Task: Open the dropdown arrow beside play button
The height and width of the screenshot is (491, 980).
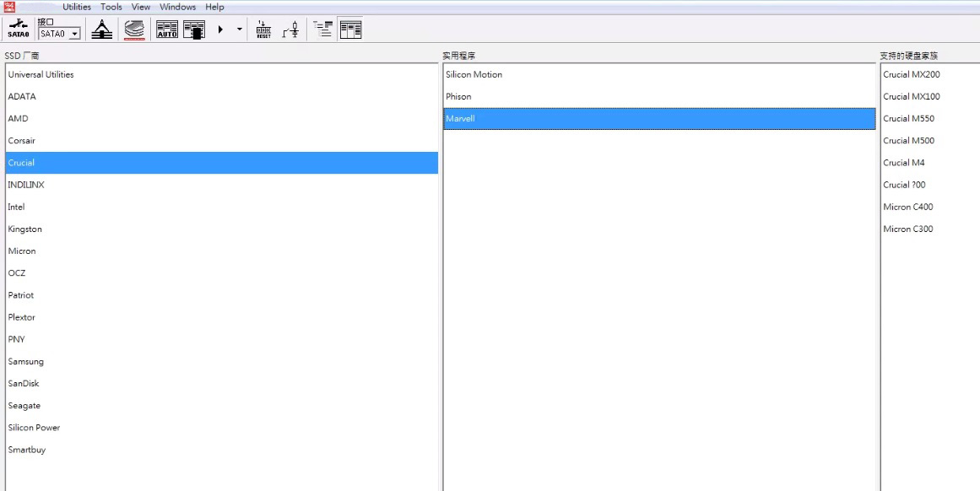Action: [240, 30]
